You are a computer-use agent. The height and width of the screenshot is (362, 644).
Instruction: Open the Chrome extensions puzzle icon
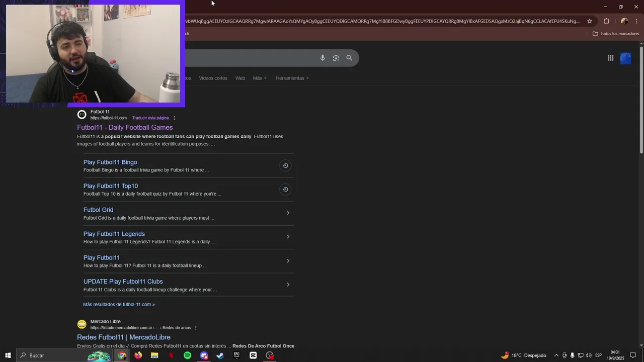pos(606,21)
